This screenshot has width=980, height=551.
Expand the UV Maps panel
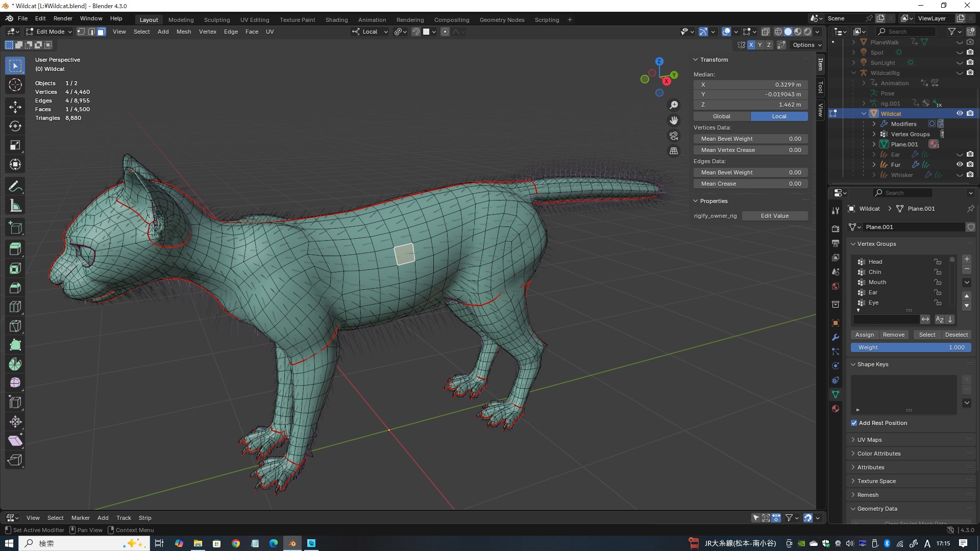pyautogui.click(x=853, y=440)
